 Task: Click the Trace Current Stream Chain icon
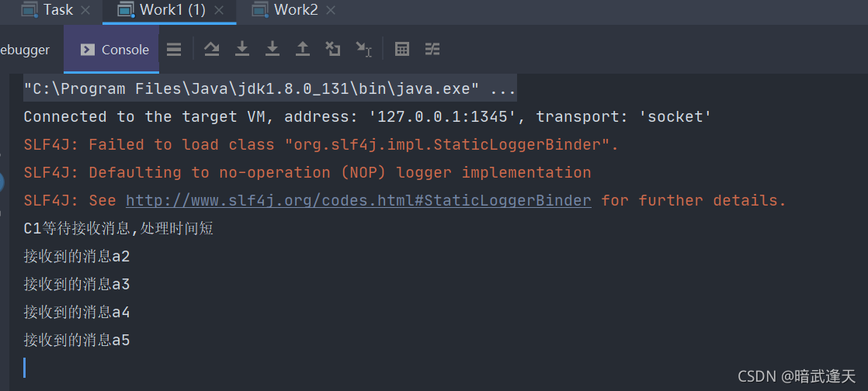pyautogui.click(x=432, y=49)
